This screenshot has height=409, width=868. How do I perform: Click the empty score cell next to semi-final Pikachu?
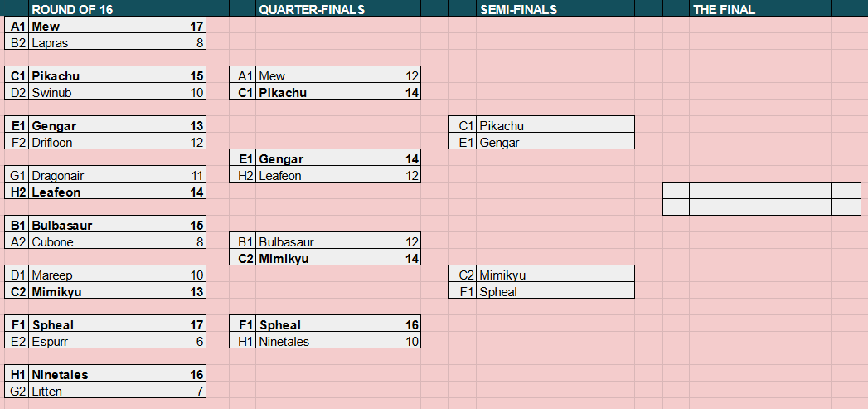622,124
